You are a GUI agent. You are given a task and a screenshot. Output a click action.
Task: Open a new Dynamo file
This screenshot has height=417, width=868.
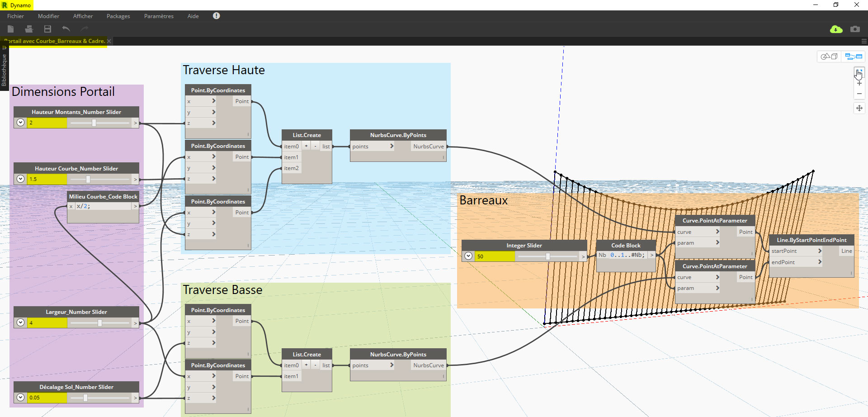click(x=10, y=28)
